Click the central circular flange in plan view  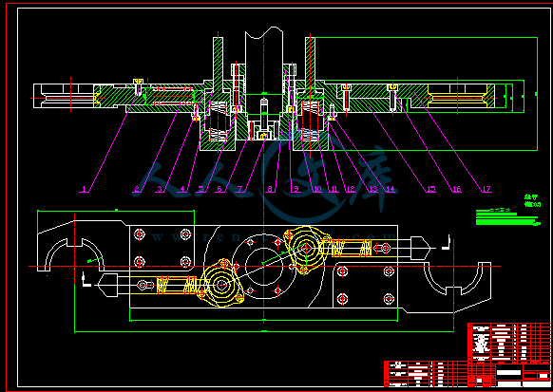[x=264, y=266]
